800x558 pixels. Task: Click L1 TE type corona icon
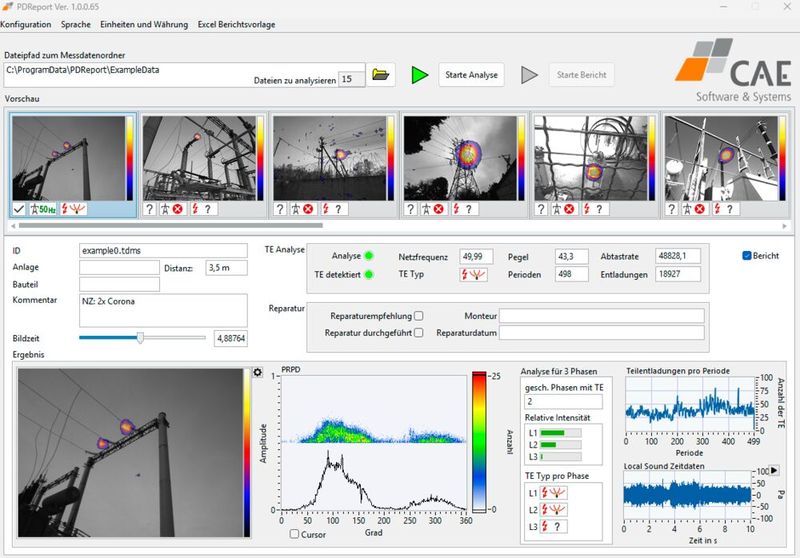554,493
